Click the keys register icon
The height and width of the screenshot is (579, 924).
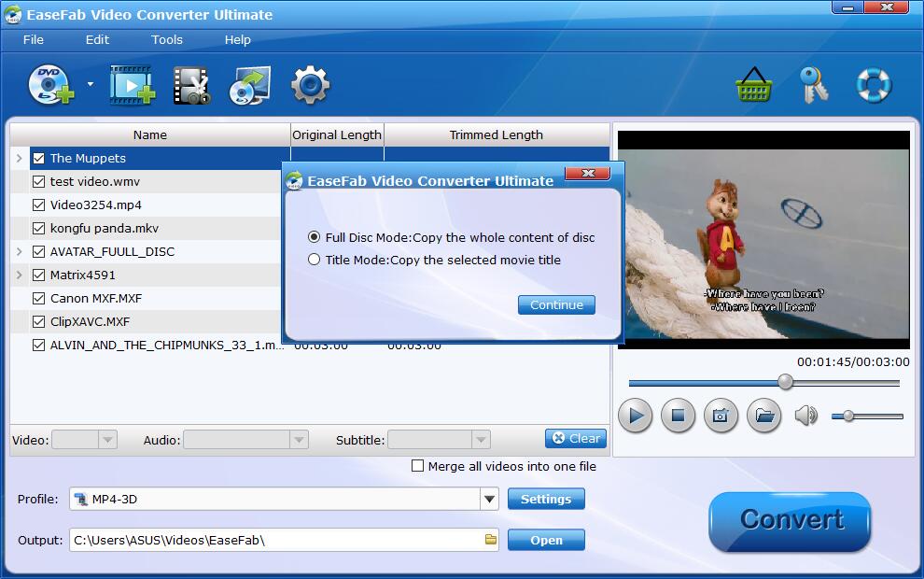(814, 85)
